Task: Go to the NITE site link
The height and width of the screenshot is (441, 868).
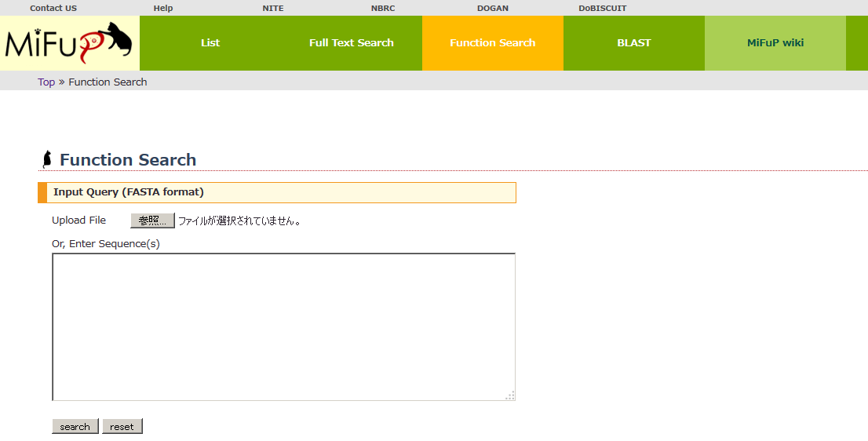Action: [x=273, y=9]
